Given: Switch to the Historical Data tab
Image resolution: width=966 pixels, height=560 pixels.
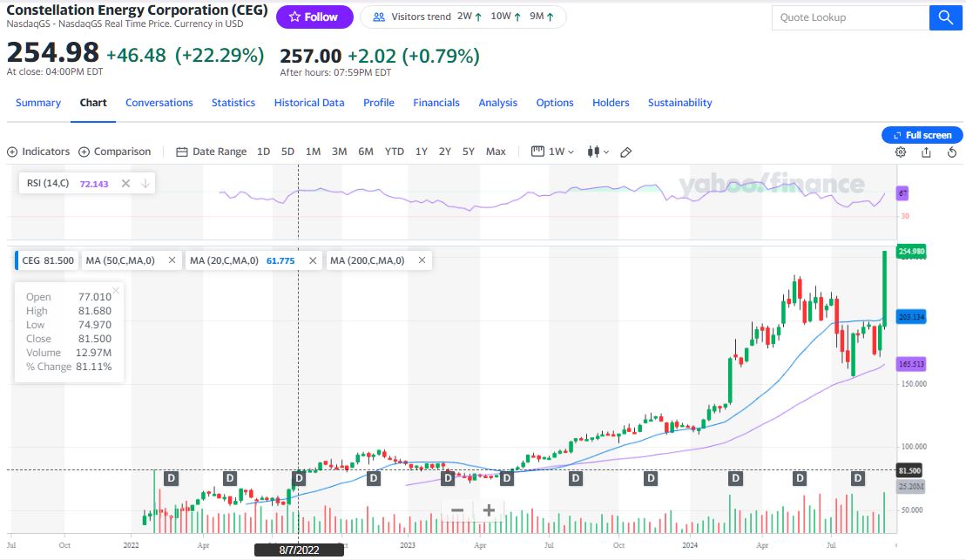Looking at the screenshot, I should (309, 103).
